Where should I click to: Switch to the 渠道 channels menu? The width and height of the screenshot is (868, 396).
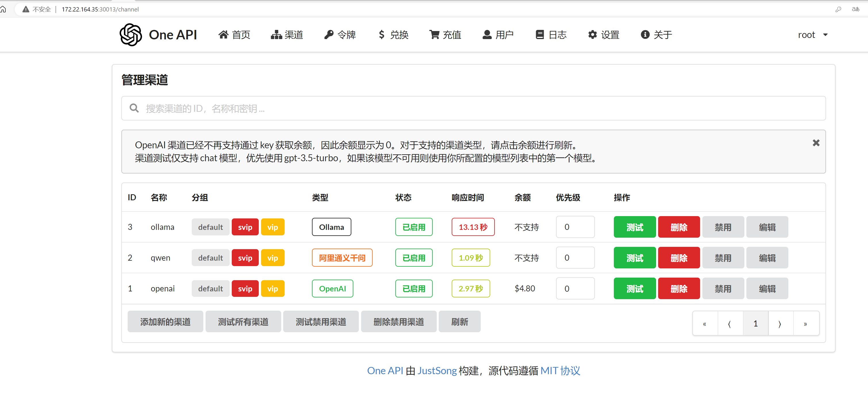point(287,35)
